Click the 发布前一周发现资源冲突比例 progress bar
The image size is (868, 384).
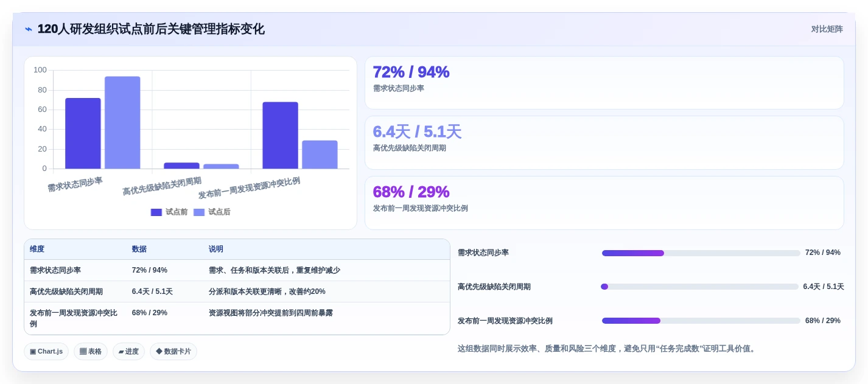[x=701, y=321]
